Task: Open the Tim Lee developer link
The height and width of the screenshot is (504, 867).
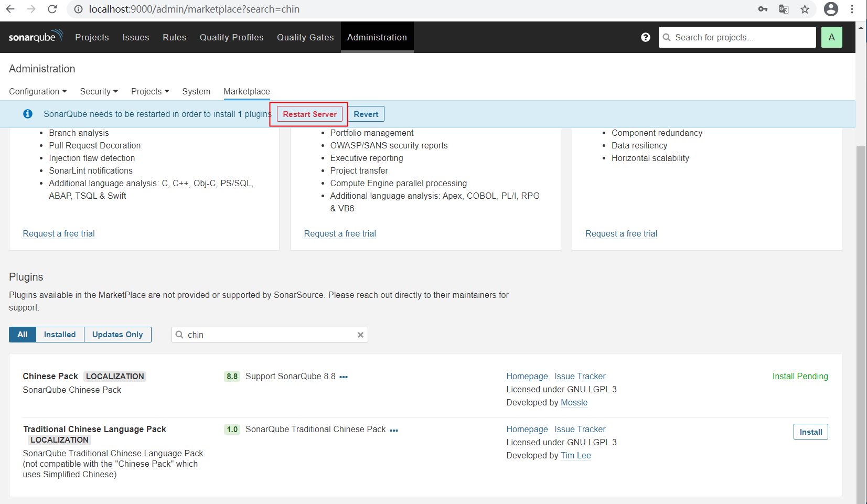Action: point(576,455)
